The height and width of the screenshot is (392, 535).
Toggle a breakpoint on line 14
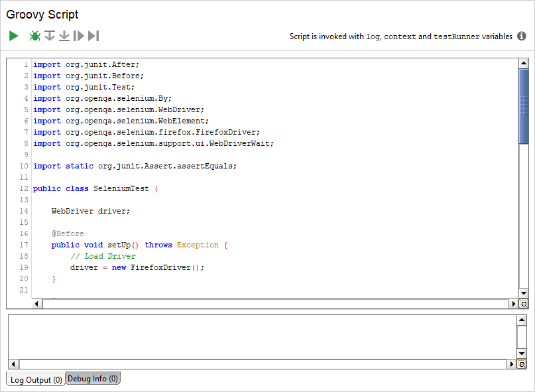(x=23, y=211)
